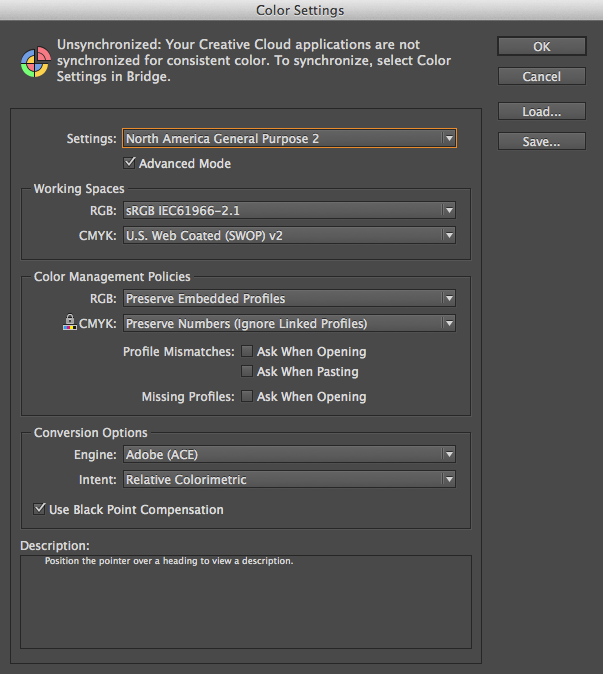Confirm settings with the OK button

pos(542,46)
